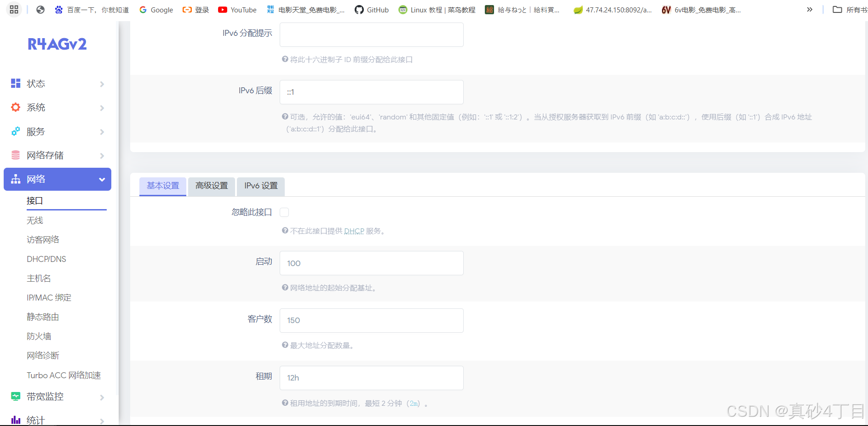Focus the IPv6 分配提示 input field
Screen dimensions: 868x426
(372, 34)
